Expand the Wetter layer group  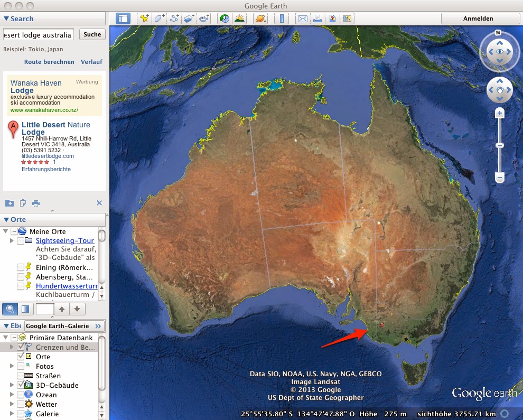(x=12, y=404)
